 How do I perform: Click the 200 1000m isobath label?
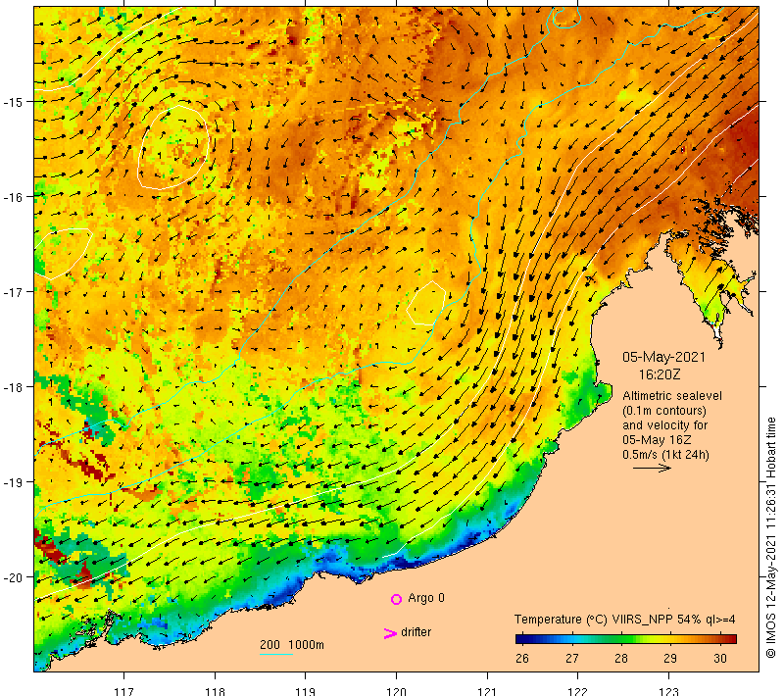point(292,645)
